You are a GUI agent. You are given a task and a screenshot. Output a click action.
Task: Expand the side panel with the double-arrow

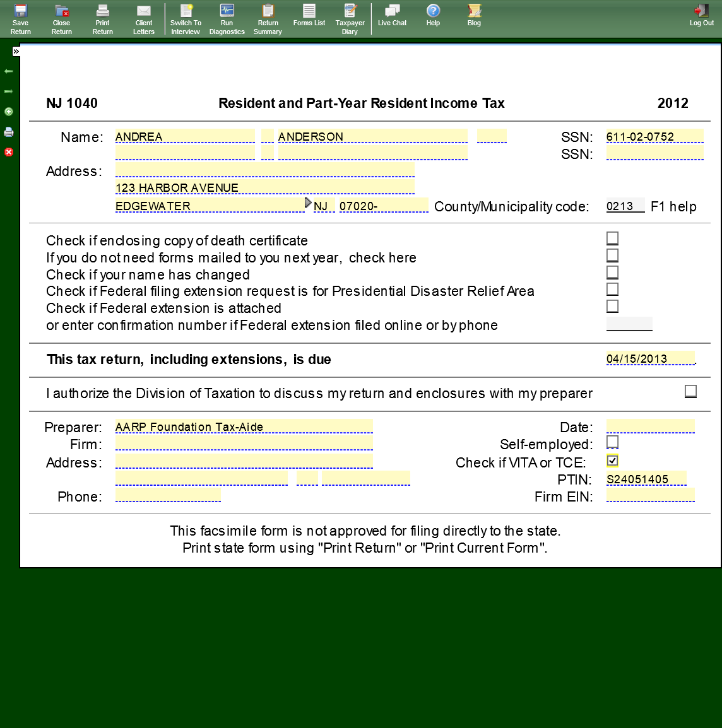coord(16,51)
